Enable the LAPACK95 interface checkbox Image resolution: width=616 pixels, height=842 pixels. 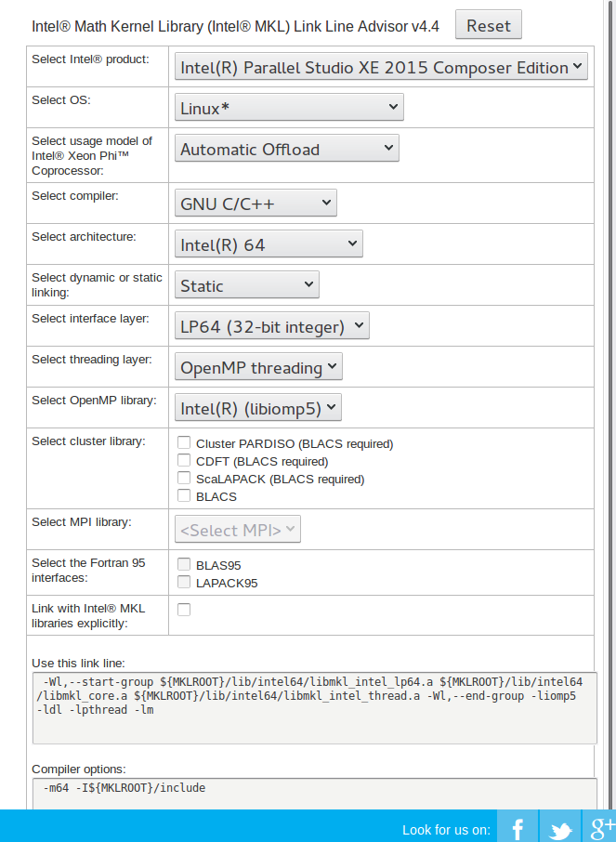tap(184, 582)
